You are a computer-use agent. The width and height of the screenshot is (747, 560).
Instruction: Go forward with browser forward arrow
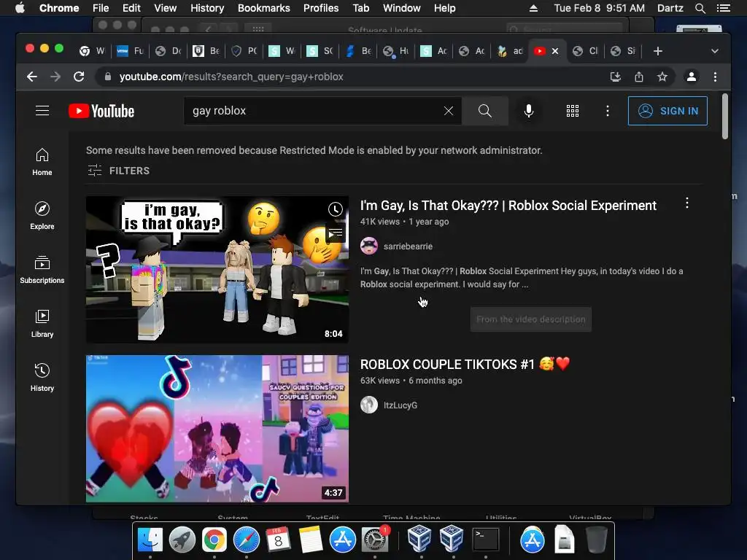coord(55,77)
